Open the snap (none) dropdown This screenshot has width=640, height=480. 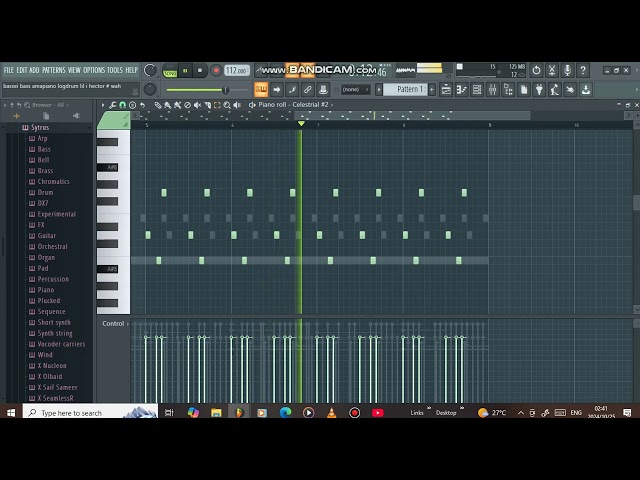pos(356,89)
